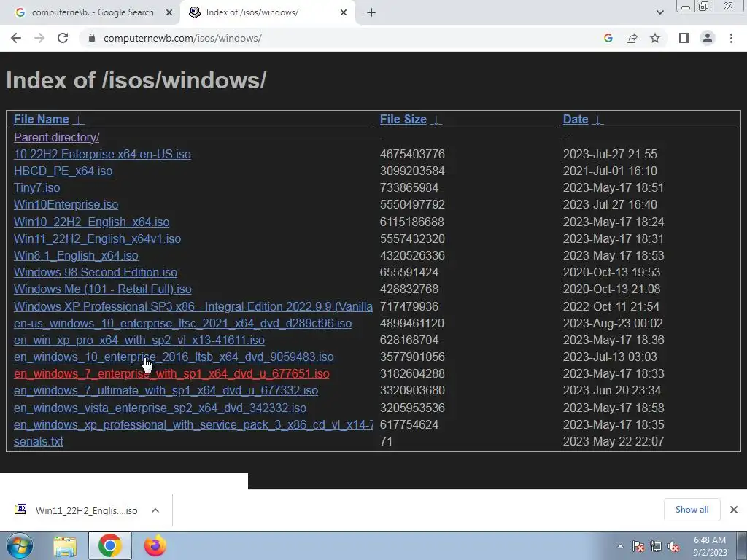
Task: Launch Firefox from the taskbar
Action: click(x=155, y=545)
